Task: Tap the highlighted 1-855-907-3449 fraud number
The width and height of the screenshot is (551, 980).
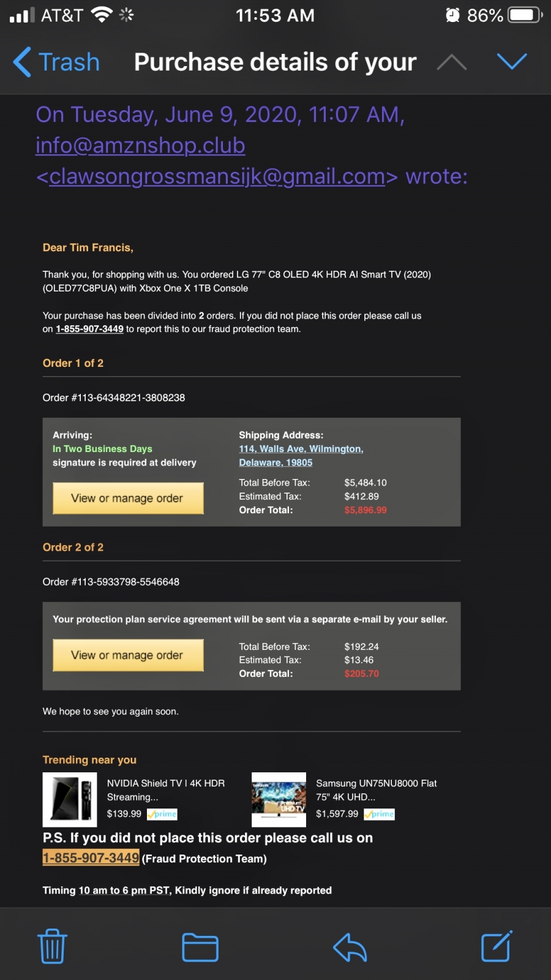Action: click(91, 858)
